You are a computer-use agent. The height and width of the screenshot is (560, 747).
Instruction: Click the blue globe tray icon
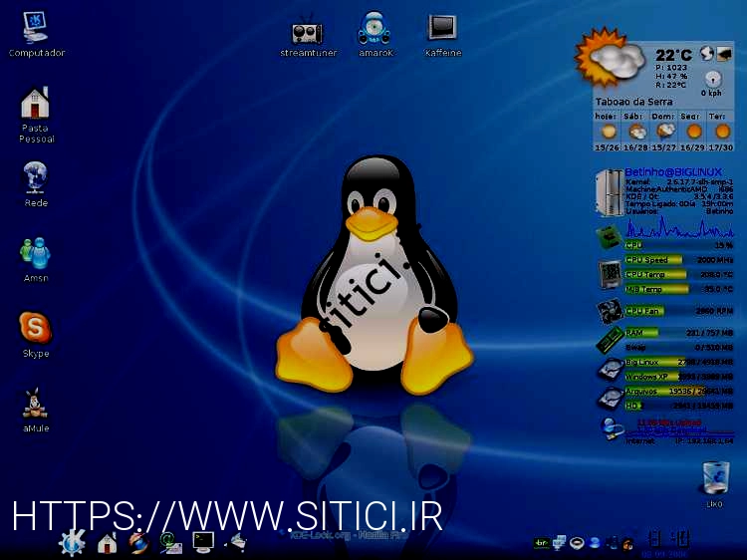pyautogui.click(x=594, y=542)
